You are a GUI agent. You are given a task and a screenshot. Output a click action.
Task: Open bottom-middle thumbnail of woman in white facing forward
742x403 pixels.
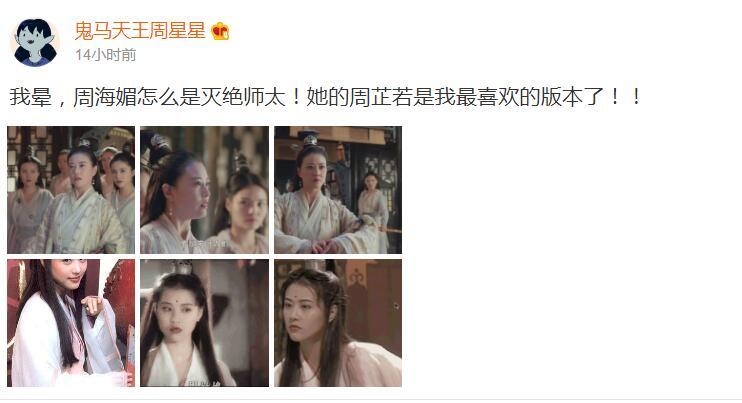coord(204,323)
